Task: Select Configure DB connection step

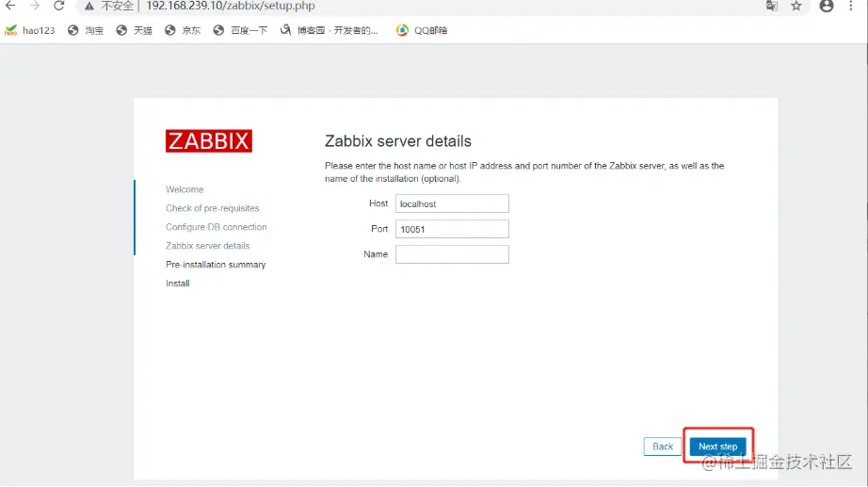Action: point(216,227)
